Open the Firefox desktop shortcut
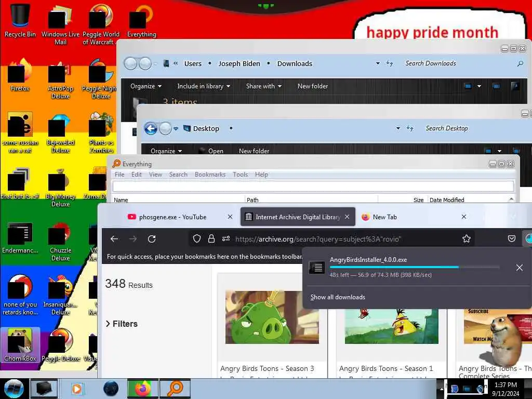 [x=20, y=75]
